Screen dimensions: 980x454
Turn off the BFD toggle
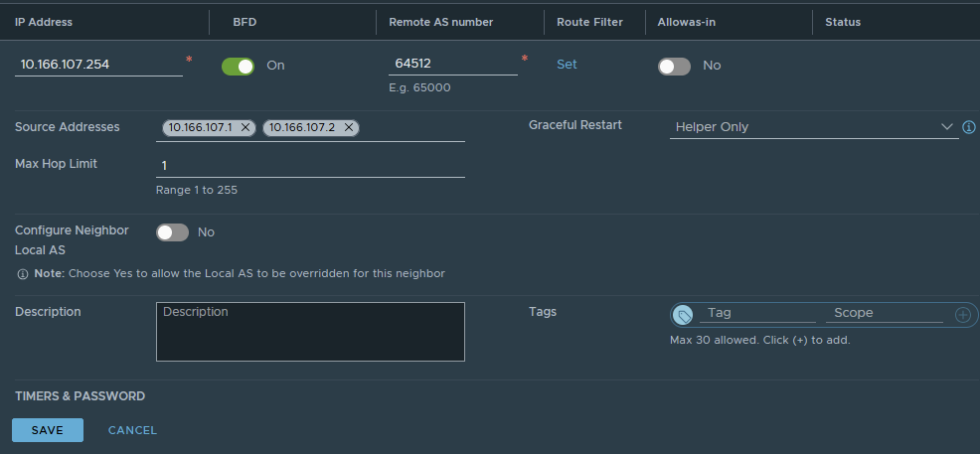(238, 66)
